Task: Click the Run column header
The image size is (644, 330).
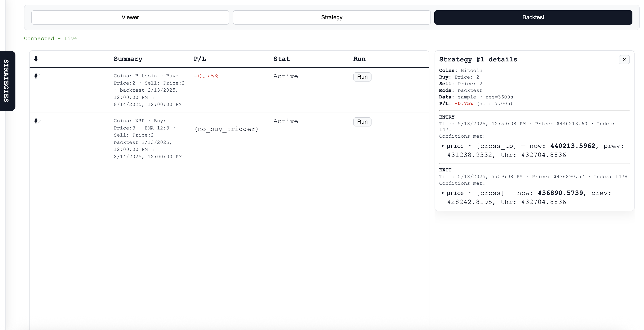Action: [x=359, y=59]
